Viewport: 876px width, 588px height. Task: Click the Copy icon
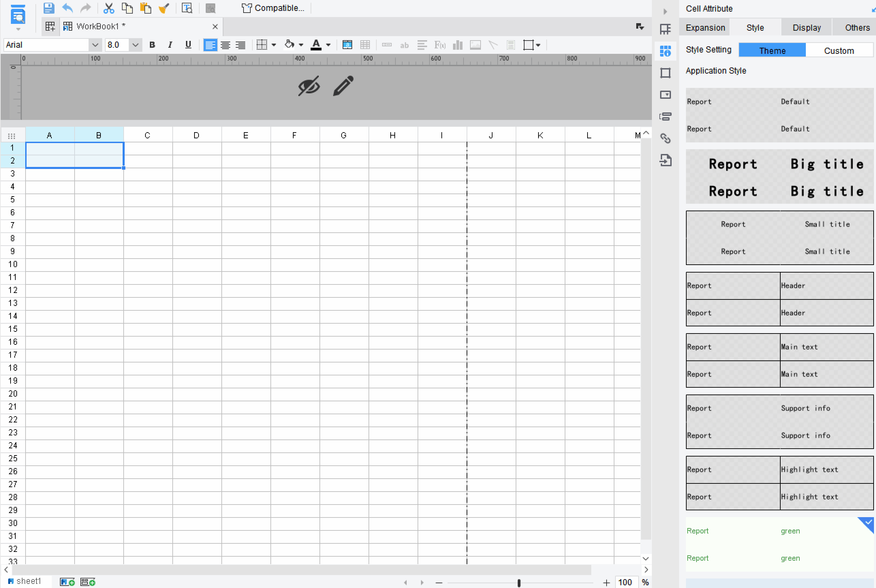(x=127, y=8)
